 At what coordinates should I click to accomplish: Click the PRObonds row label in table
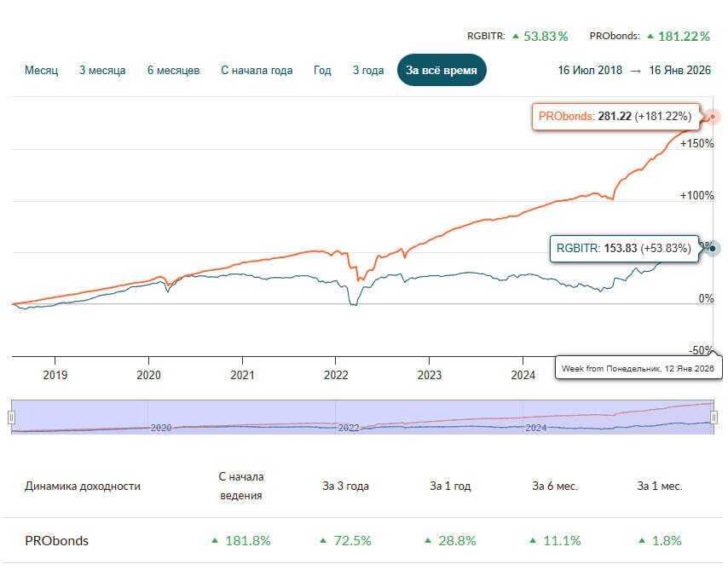(x=56, y=541)
